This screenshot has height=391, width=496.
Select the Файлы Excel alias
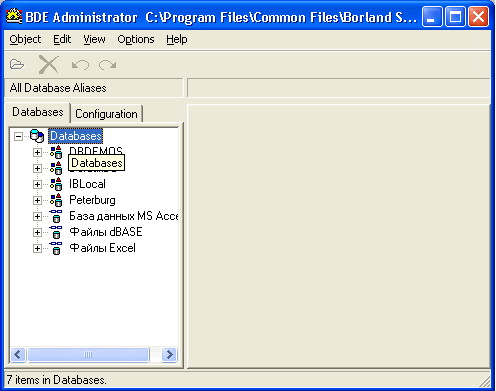click(102, 248)
